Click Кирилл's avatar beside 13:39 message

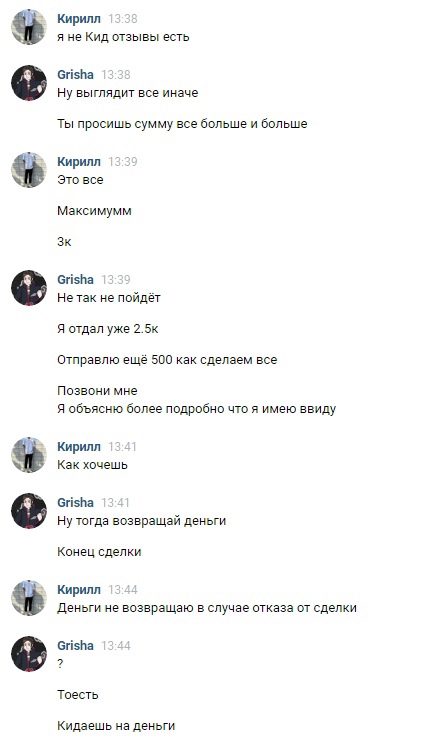[x=29, y=170]
